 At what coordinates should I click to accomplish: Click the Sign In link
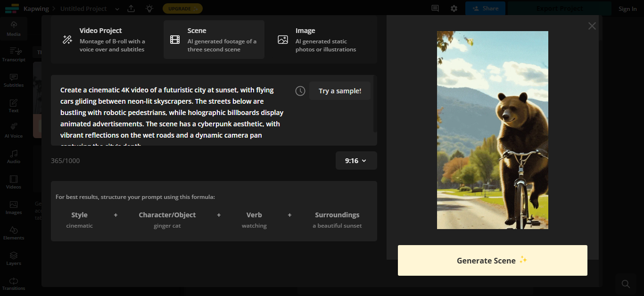[x=627, y=8]
